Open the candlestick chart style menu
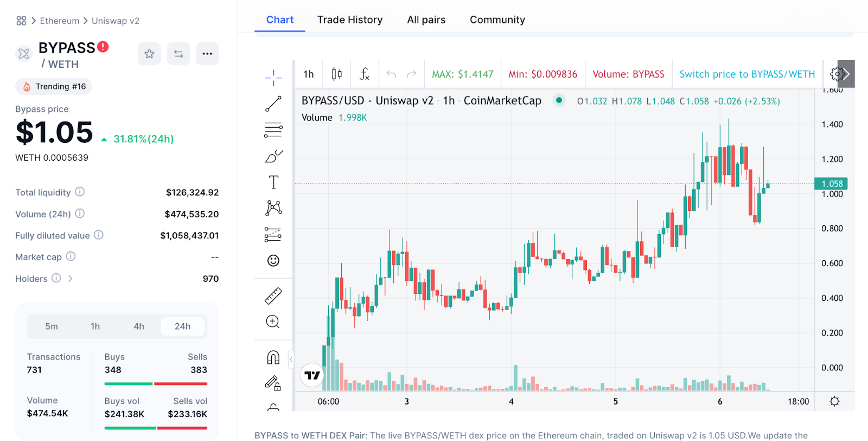Image resolution: width=868 pixels, height=441 pixels. (337, 74)
